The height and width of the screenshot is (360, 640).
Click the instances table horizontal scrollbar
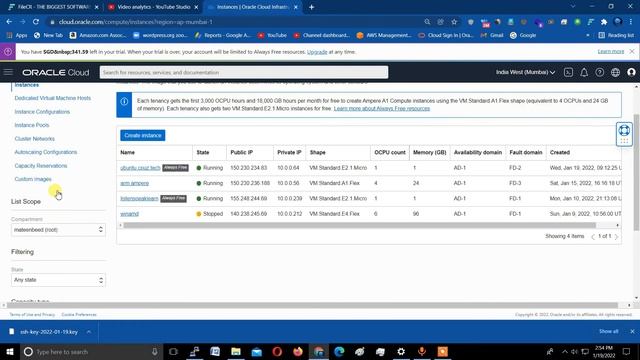click(359, 225)
